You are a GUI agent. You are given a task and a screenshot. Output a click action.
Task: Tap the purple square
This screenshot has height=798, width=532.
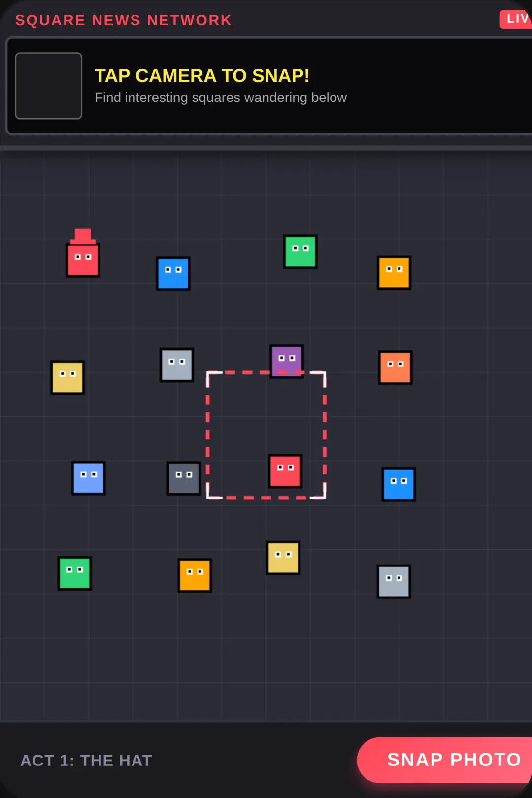[x=287, y=361]
